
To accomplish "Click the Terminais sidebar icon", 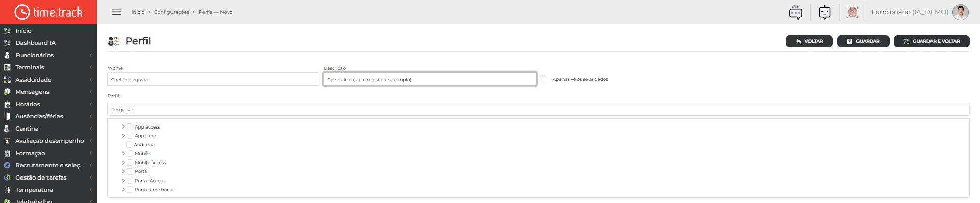I will (x=7, y=67).
